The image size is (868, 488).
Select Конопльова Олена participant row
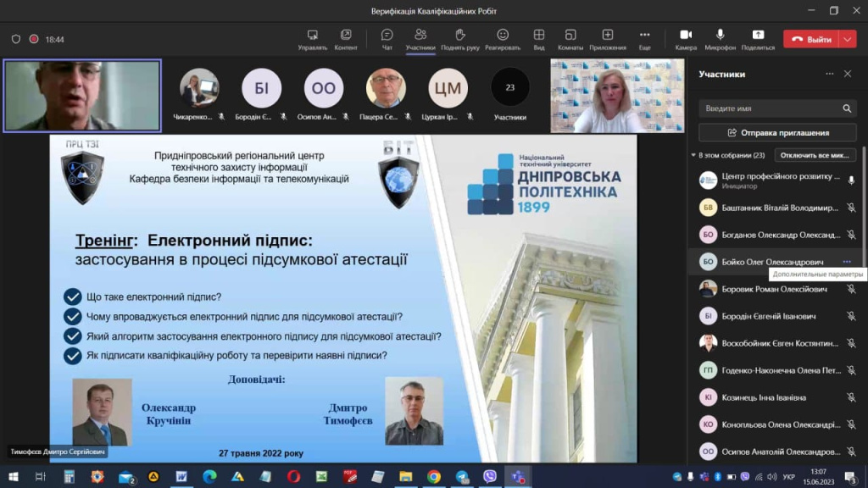776,424
